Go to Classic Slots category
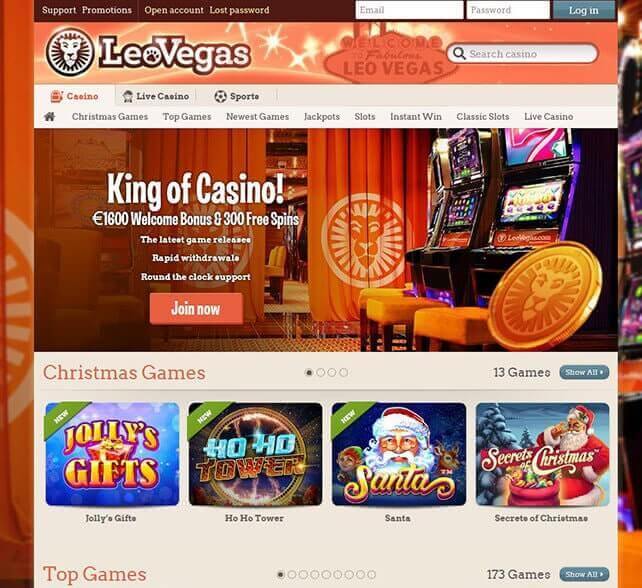Screen dimensions: 642x588 (x=483, y=117)
